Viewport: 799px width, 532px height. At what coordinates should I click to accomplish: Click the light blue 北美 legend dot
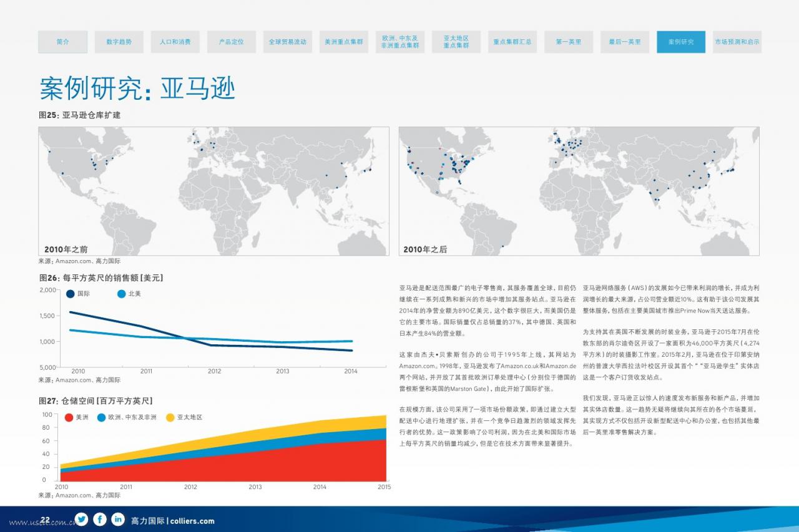pyautogui.click(x=122, y=294)
